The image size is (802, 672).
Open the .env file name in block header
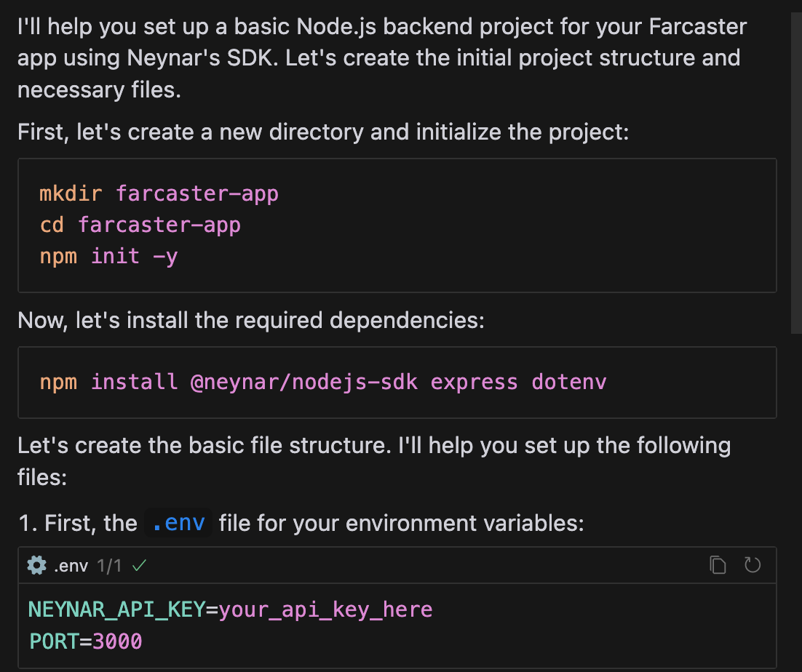(x=71, y=566)
